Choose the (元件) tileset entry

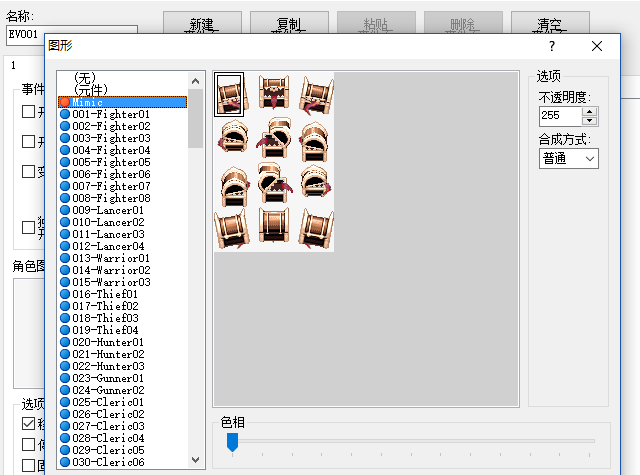(x=91, y=89)
